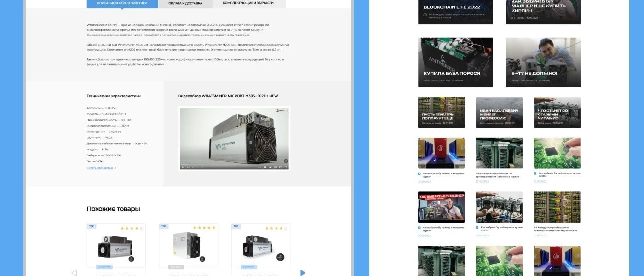644x276 pixels.
Task: Click the previous arrow in Похожие товары carousel
Action: [74, 272]
